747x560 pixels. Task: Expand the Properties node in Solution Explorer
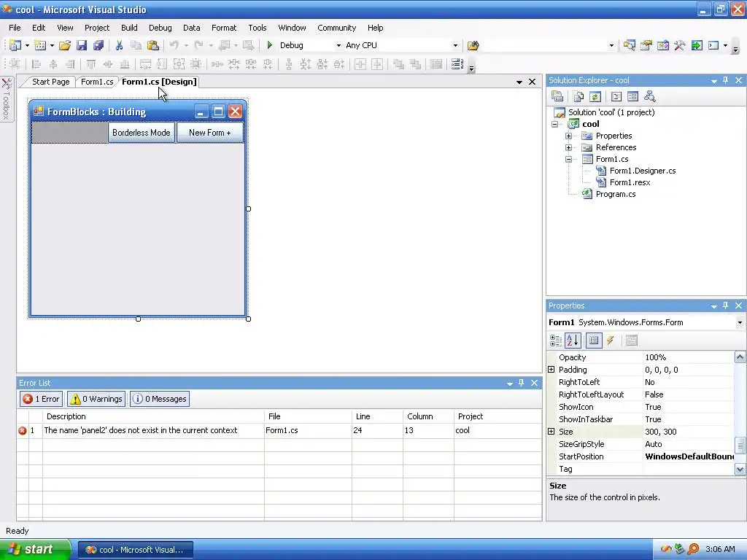(x=569, y=136)
